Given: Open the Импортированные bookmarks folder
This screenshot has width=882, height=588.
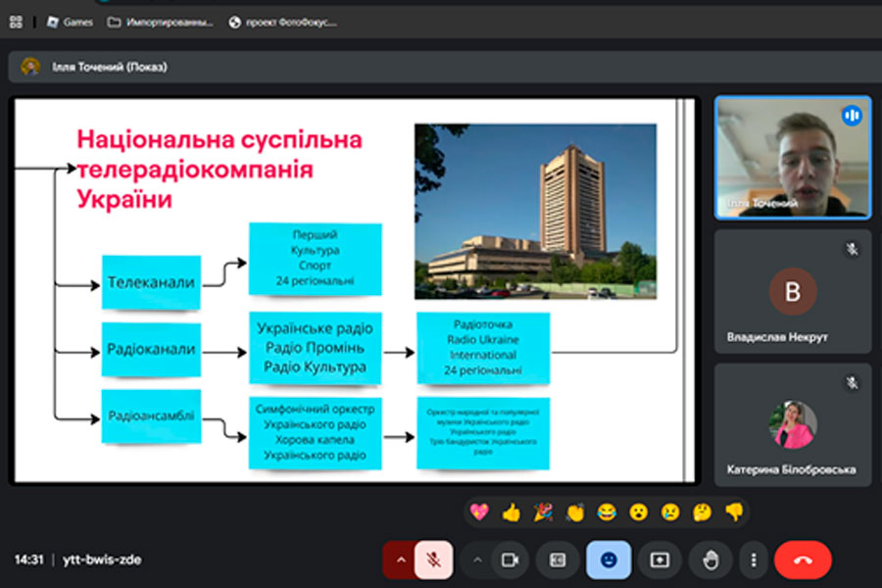Looking at the screenshot, I should point(160,22).
